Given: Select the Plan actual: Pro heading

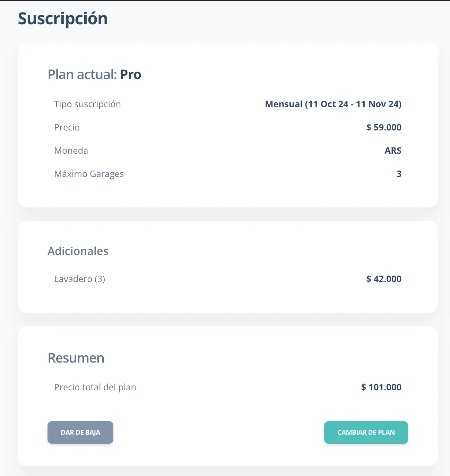Looking at the screenshot, I should 94,74.
